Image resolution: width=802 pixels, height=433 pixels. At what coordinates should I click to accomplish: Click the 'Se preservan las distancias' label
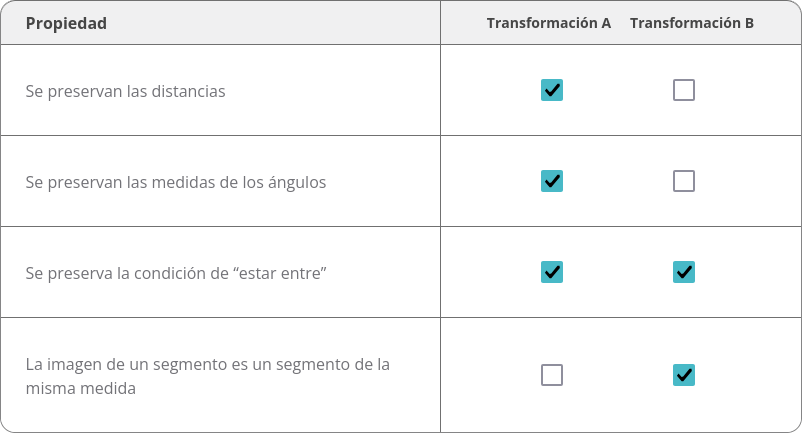pyautogui.click(x=125, y=91)
